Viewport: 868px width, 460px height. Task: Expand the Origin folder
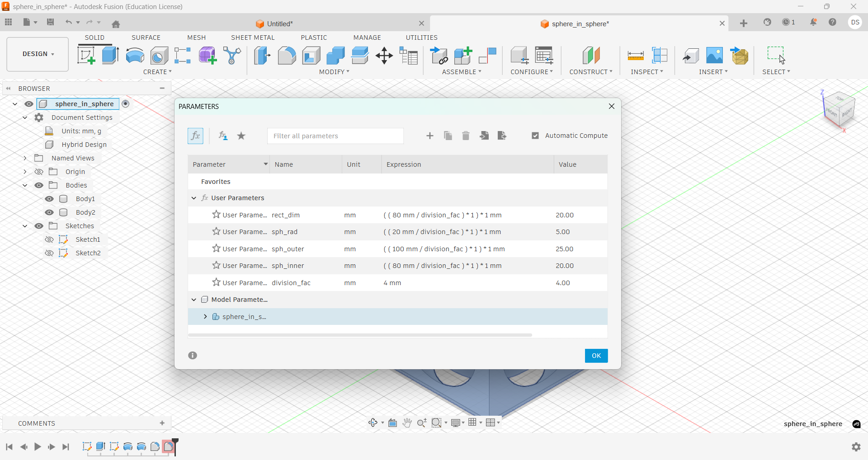point(25,172)
